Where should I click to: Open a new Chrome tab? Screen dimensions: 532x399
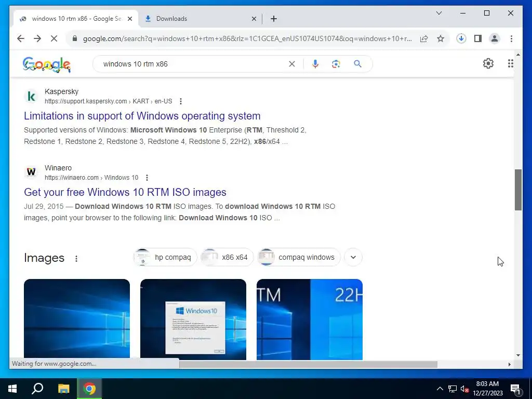point(274,19)
